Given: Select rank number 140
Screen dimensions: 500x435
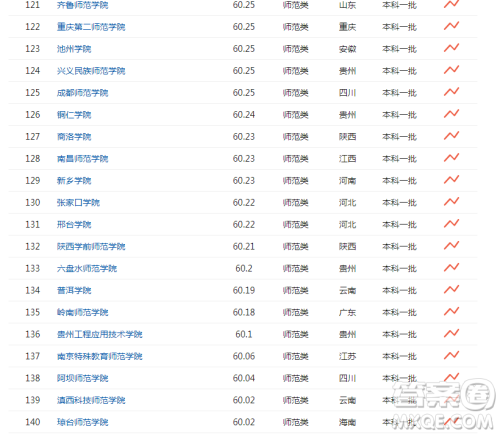Looking at the screenshot, I should point(33,422).
